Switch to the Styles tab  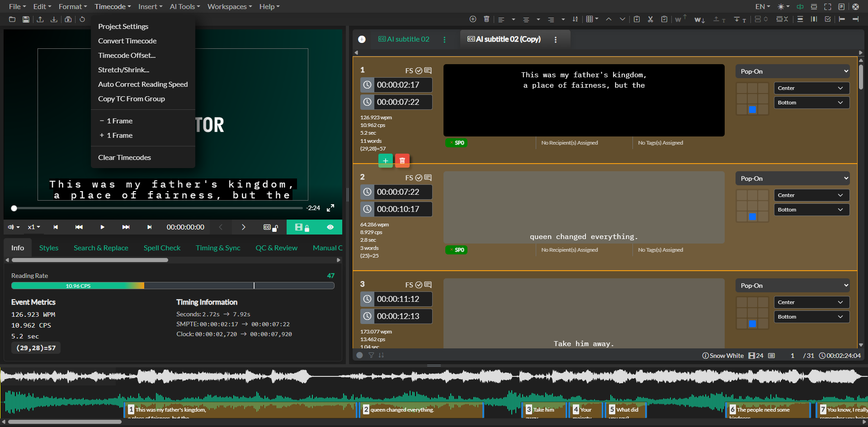[x=49, y=248]
